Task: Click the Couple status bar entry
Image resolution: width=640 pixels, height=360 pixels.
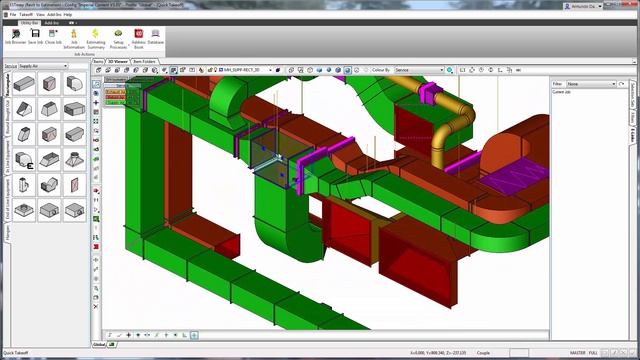Action: coord(483,353)
